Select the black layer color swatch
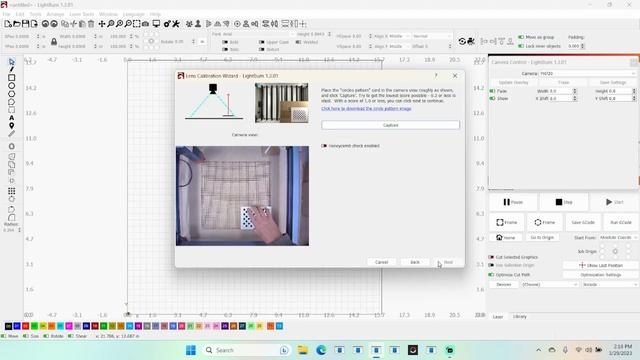The image size is (640, 360). pyautogui.click(x=8, y=326)
